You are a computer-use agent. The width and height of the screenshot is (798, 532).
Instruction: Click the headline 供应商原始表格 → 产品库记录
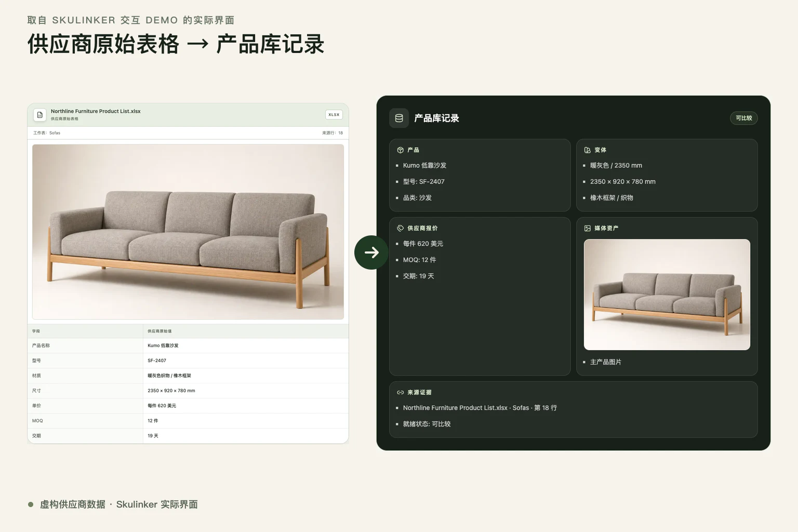click(x=176, y=44)
